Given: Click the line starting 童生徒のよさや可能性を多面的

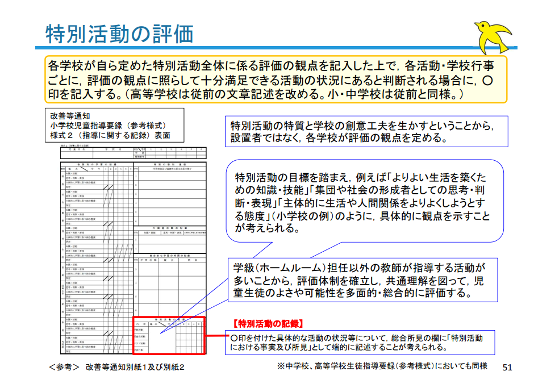Looking at the screenshot, I should click(x=353, y=293).
